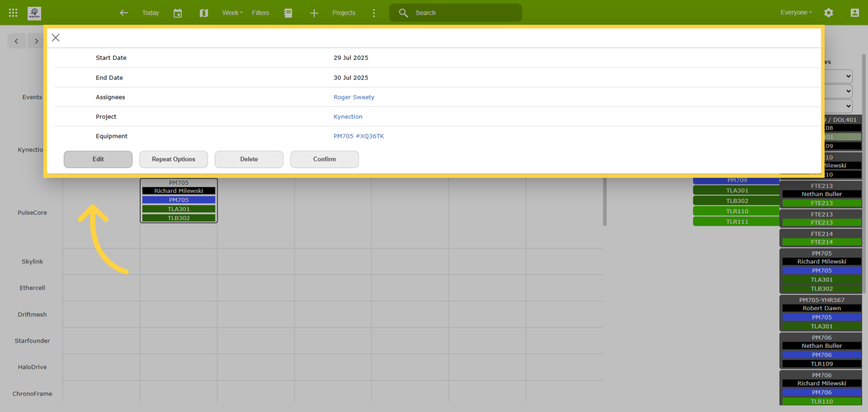This screenshot has width=868, height=412.
Task: Expand the Everyone dropdown
Action: click(796, 12)
